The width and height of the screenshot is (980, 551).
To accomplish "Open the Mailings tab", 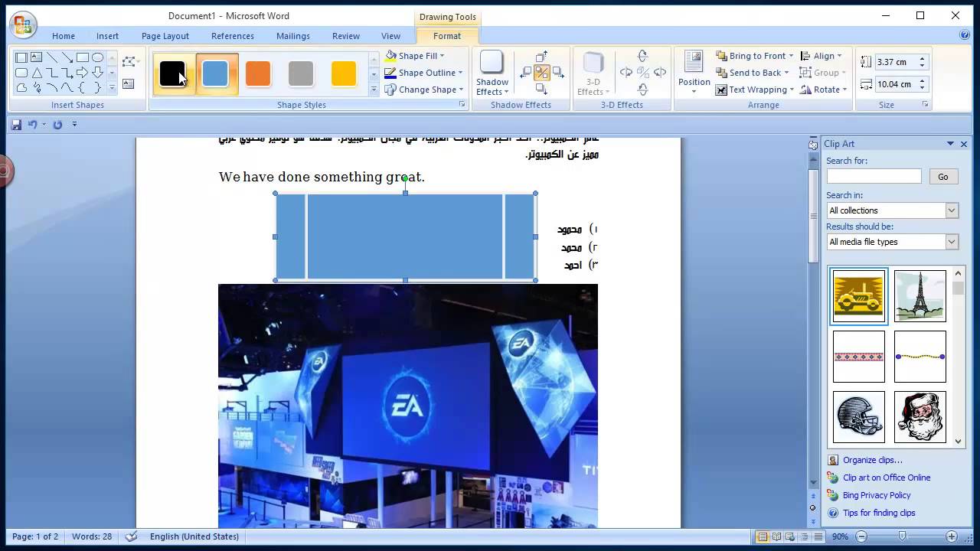I will click(x=293, y=36).
